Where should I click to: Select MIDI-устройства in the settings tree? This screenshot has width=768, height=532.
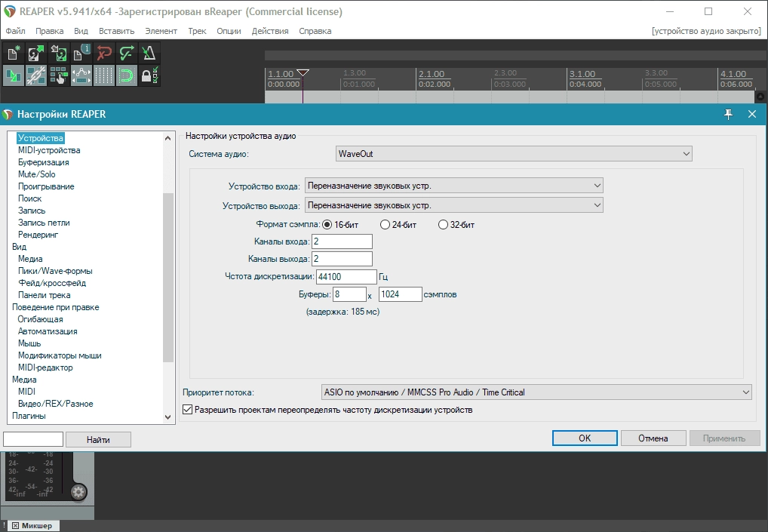point(49,150)
